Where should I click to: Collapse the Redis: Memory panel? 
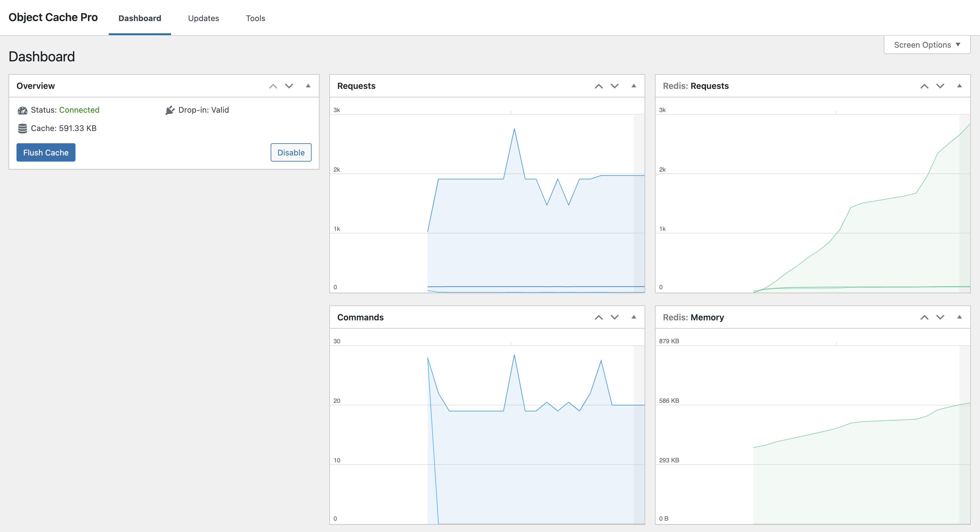tap(960, 317)
